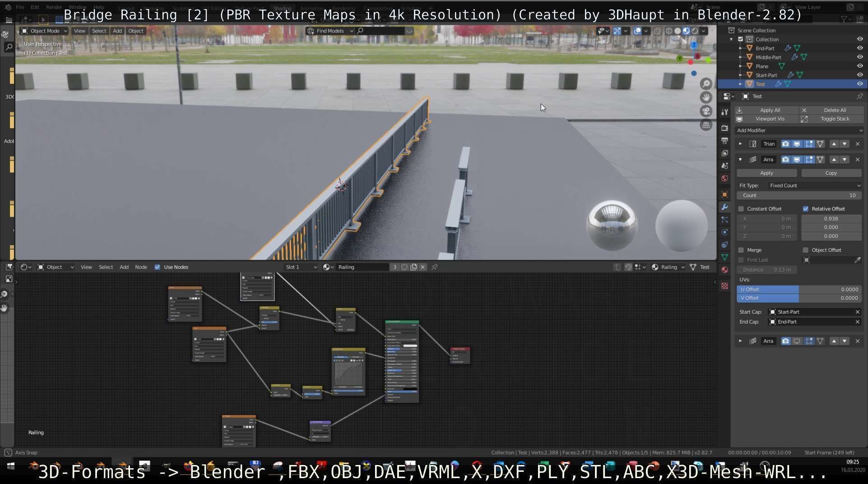Unlink the Railing material with X
Viewport: 868px width, 484px height.
[422, 267]
